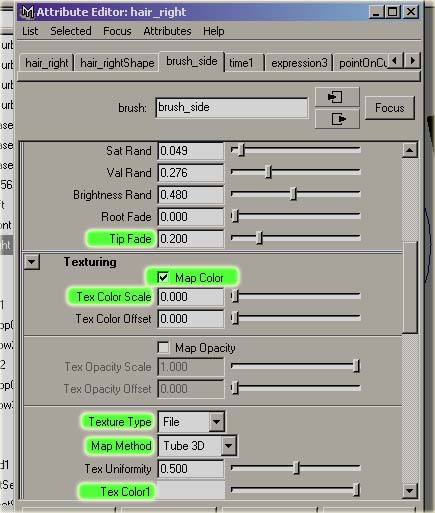435x513 pixels.
Task: Switch to the expression3 tab
Action: click(x=299, y=63)
